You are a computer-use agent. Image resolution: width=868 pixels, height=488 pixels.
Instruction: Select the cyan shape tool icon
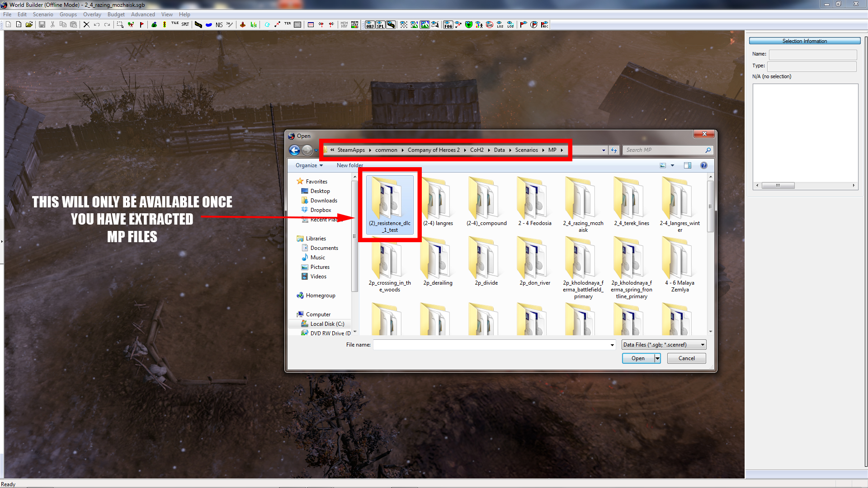(x=267, y=24)
